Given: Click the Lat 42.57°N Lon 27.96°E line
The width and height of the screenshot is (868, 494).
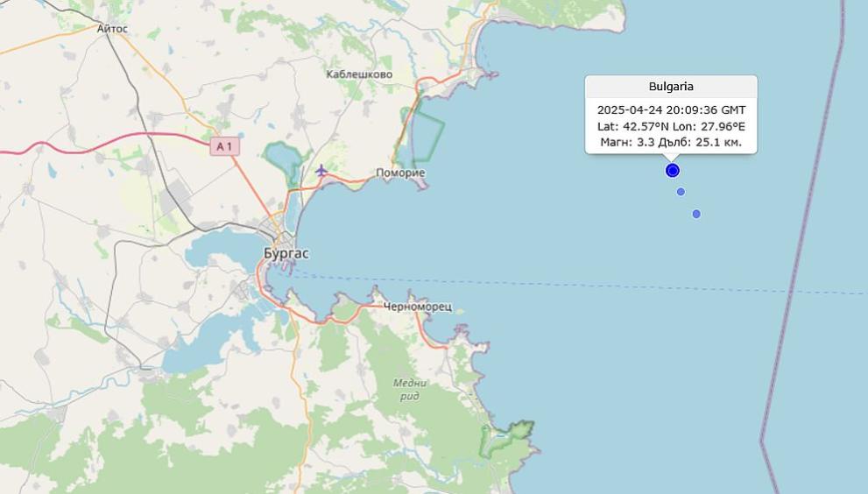Looking at the screenshot, I should coord(671,126).
